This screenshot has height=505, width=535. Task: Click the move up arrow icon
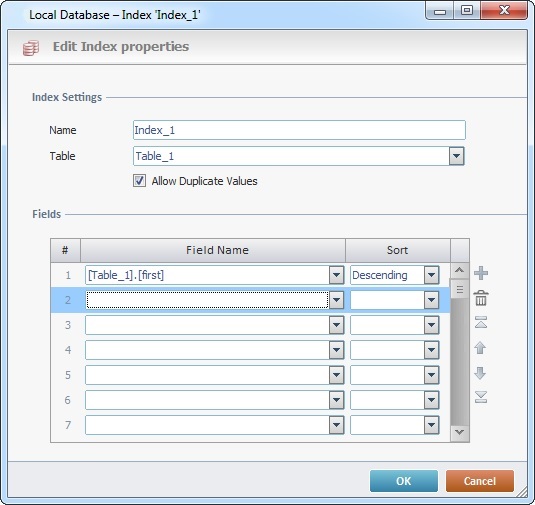click(x=480, y=348)
